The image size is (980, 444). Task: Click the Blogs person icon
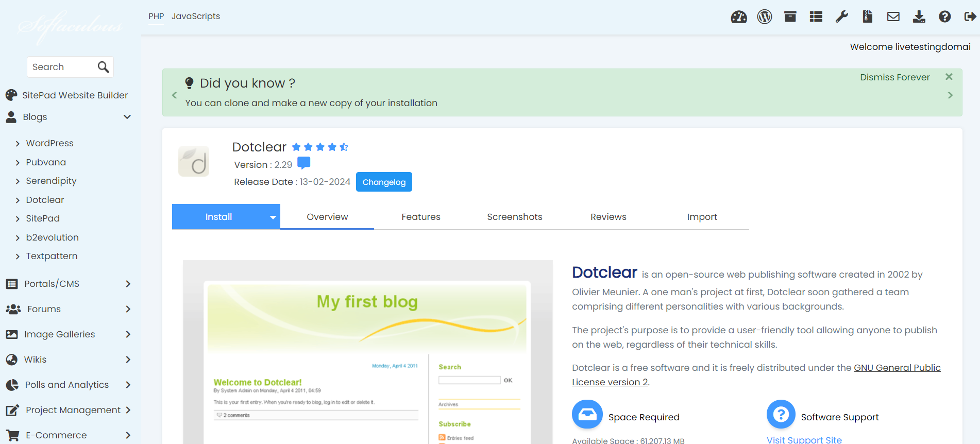[11, 117]
